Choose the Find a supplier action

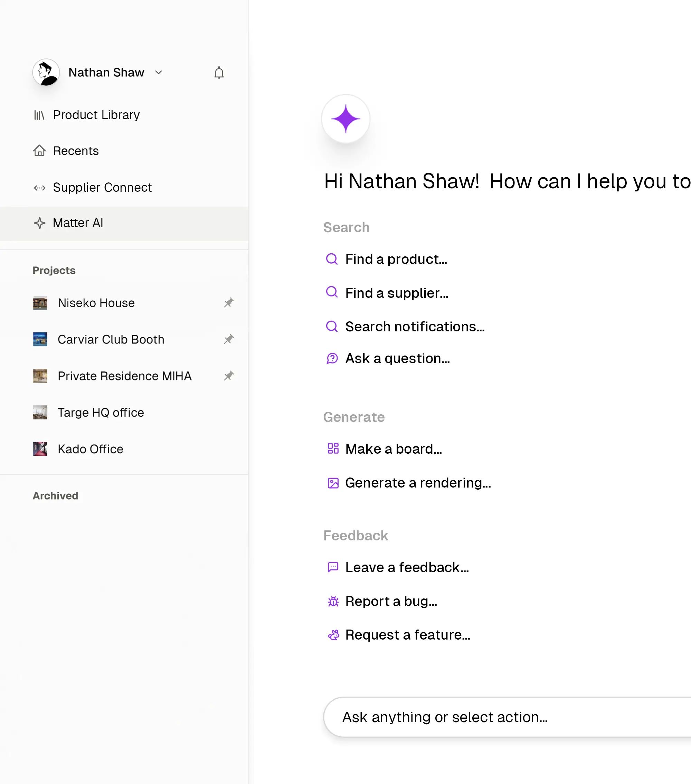tap(397, 293)
